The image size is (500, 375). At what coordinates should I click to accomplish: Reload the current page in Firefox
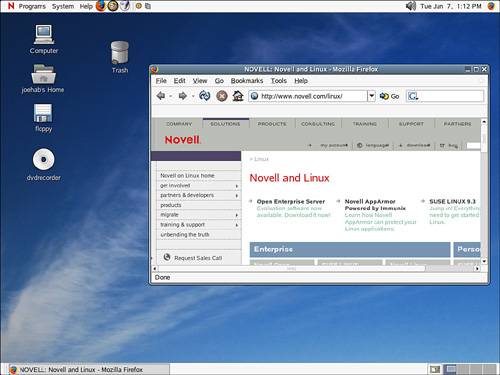pos(204,96)
